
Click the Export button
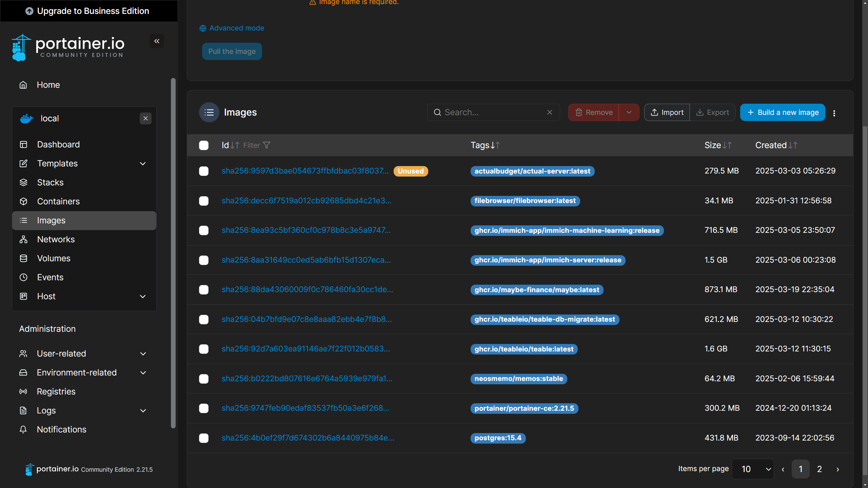click(x=712, y=112)
